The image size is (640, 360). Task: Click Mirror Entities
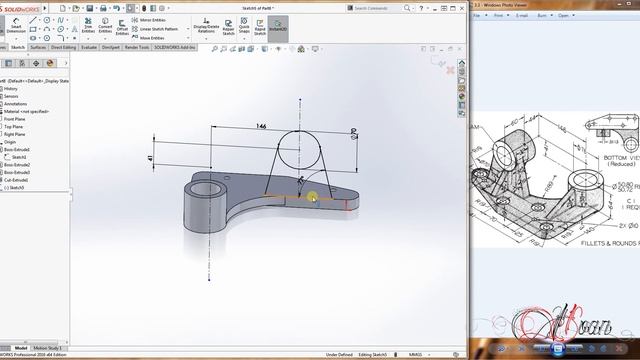[x=149, y=20]
